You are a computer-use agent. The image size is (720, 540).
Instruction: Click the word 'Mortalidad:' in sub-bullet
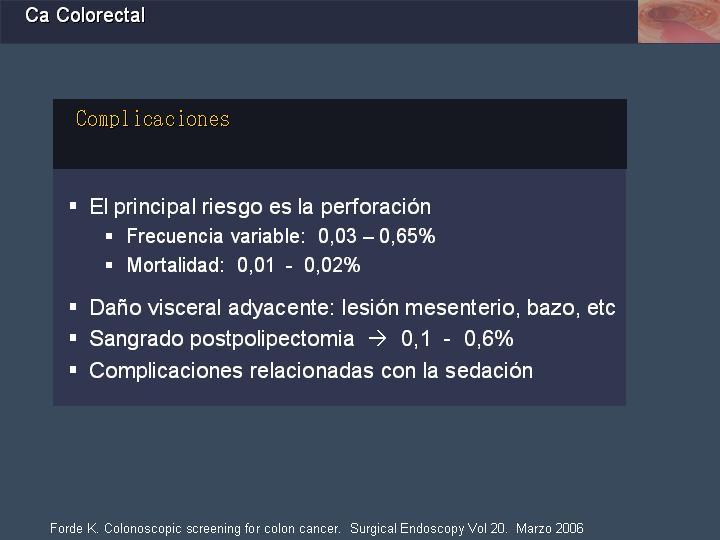pos(175,265)
